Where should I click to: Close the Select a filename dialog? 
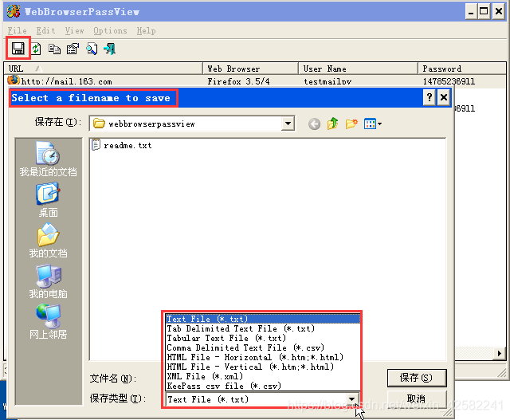pos(444,97)
